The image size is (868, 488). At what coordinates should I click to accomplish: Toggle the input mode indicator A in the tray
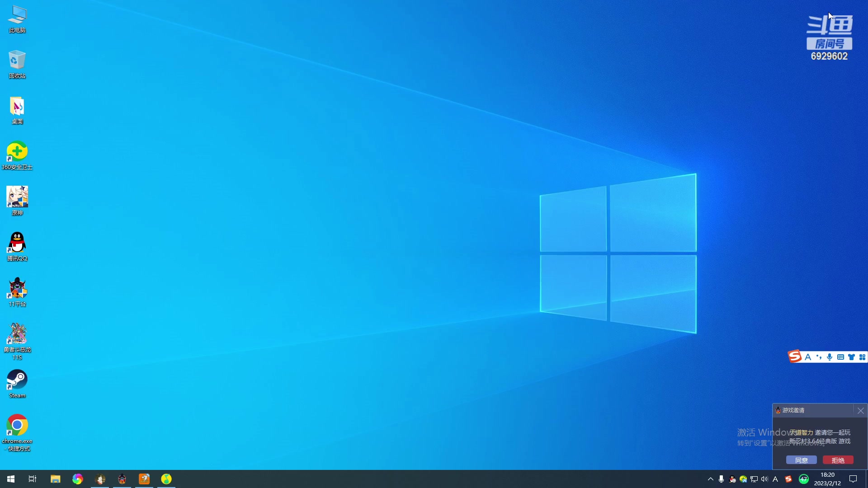[775, 479]
